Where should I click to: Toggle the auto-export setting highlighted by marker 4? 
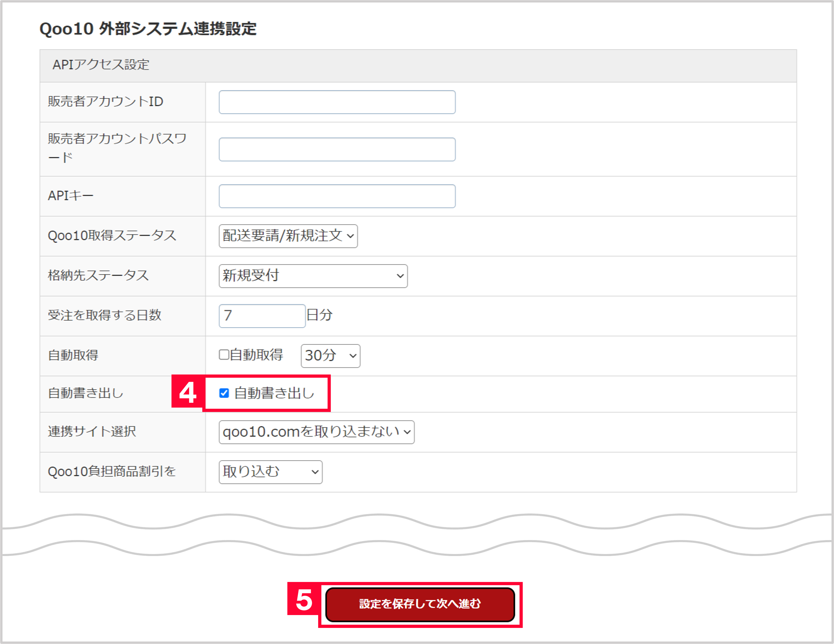(224, 393)
